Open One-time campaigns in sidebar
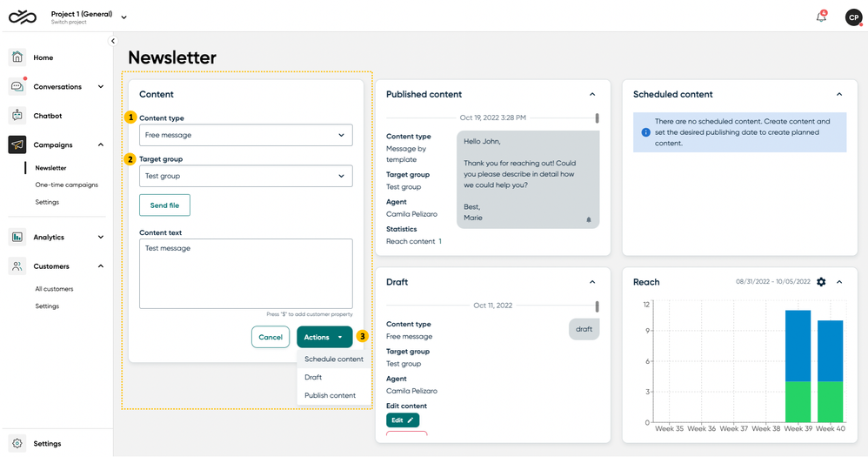The height and width of the screenshot is (457, 868). click(66, 185)
